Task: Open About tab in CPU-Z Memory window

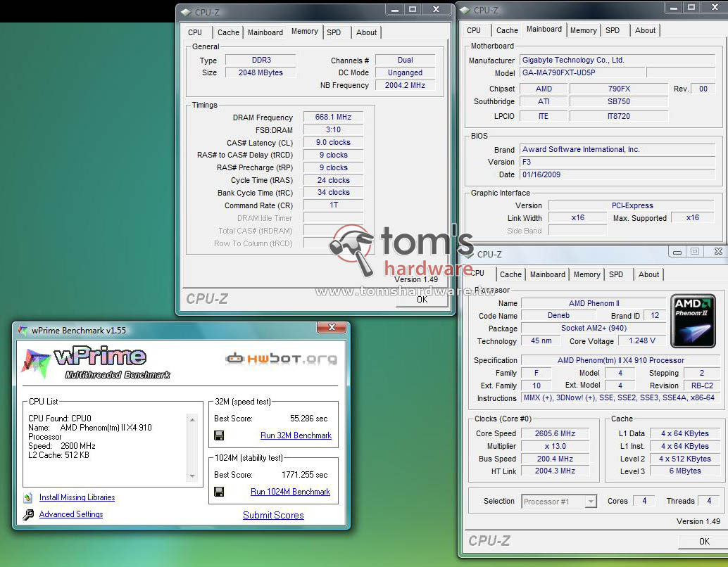Action: (x=366, y=32)
